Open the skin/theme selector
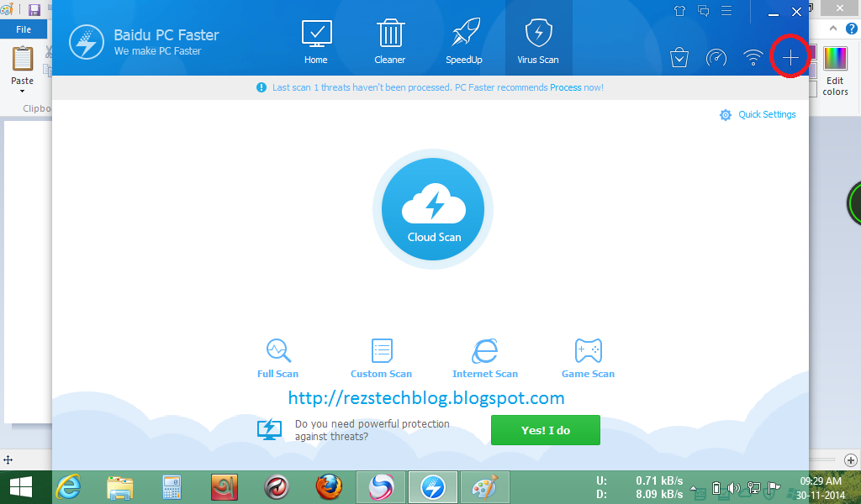861x504 pixels. (x=679, y=12)
